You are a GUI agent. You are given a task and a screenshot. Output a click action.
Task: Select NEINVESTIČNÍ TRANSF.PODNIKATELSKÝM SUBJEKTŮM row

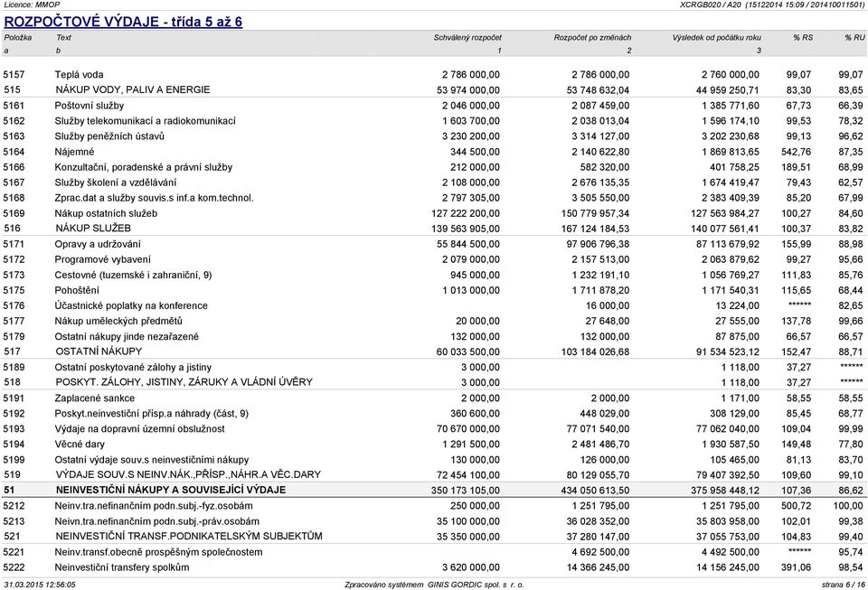point(434,537)
